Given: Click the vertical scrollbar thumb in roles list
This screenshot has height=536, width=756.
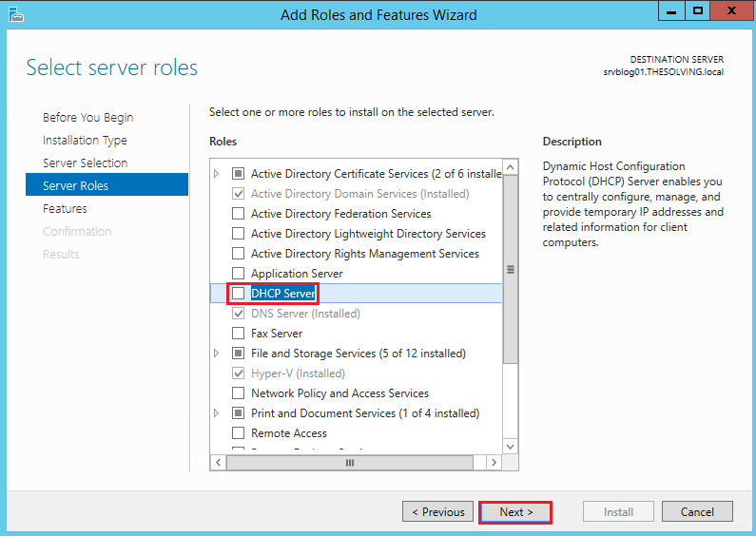Looking at the screenshot, I should click(x=510, y=270).
